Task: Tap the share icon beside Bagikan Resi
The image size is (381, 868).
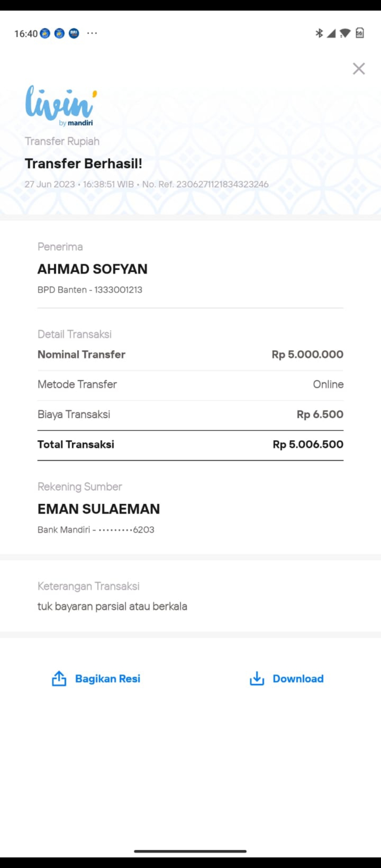Action: click(x=59, y=678)
